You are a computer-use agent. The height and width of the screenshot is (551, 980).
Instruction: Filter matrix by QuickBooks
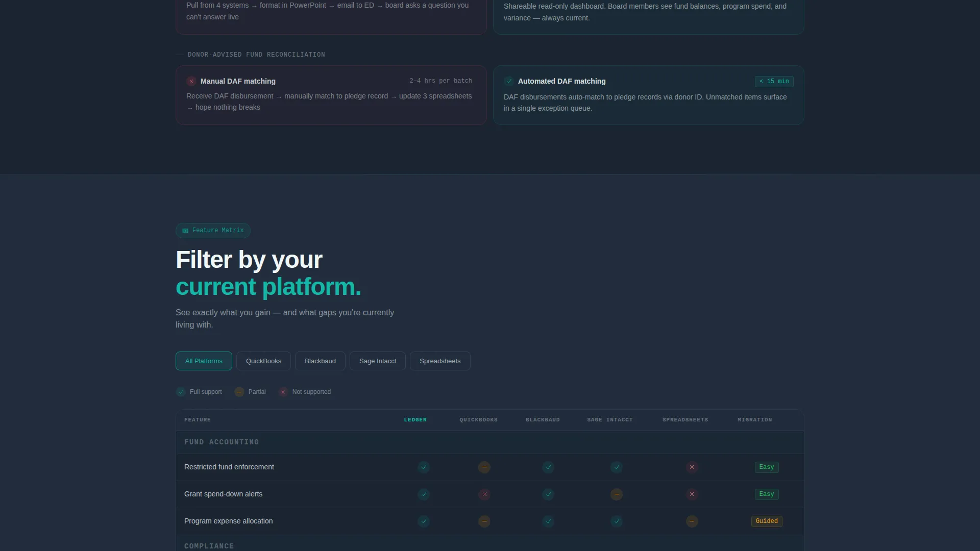(x=263, y=361)
